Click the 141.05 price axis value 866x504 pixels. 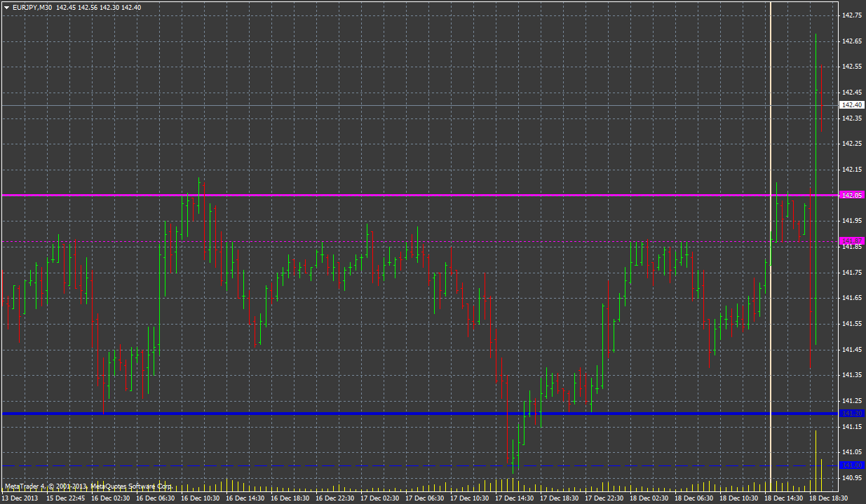[x=852, y=451]
